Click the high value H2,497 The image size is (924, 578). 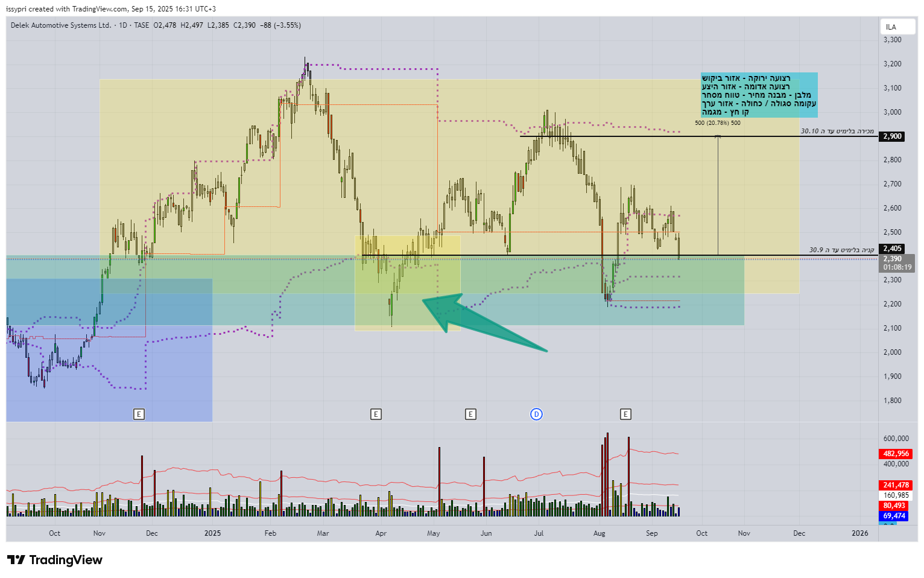(x=192, y=25)
